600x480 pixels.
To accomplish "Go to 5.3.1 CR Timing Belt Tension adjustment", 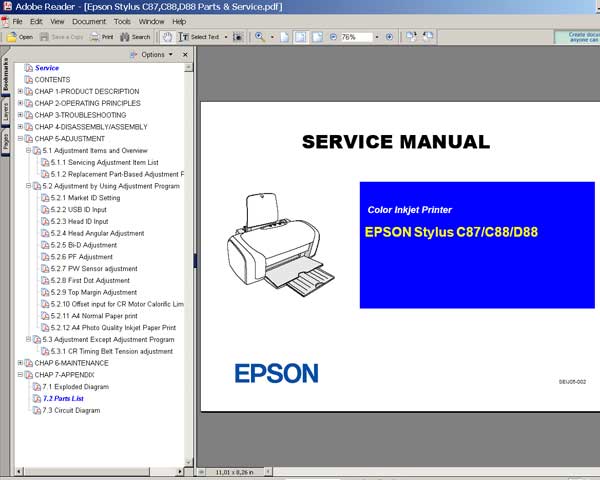I will pos(112,351).
